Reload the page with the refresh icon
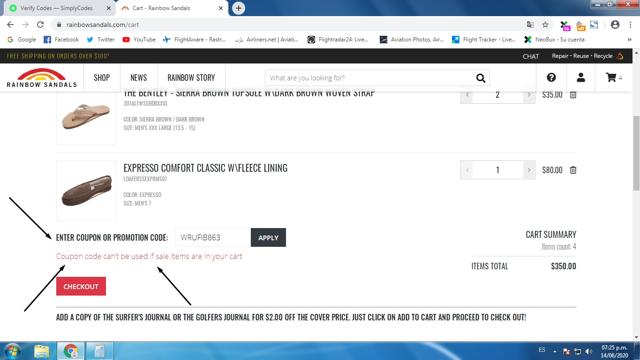The height and width of the screenshot is (360, 640). point(40,25)
